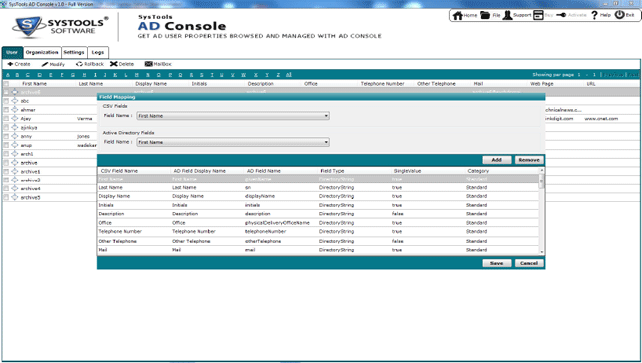Viewport: 642px width, 363px height.
Task: Click user icon beside abc row
Action: click(x=15, y=101)
